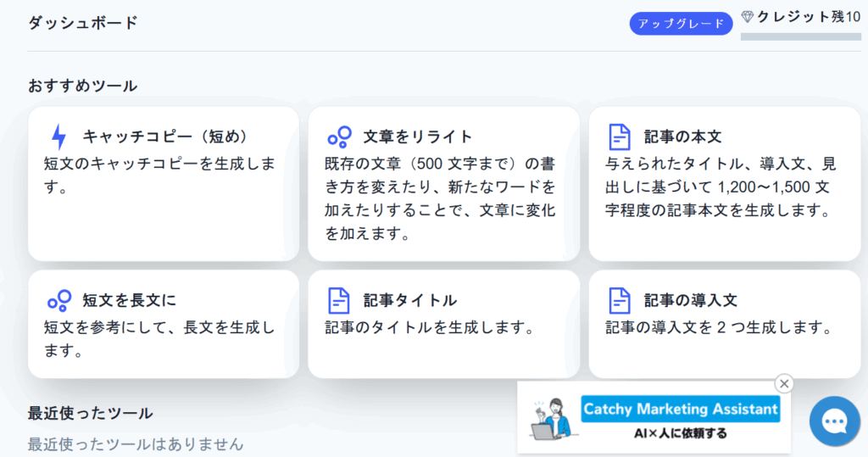The image size is (868, 457).
Task: Open the 記事の導入文 title text
Action: pos(690,300)
